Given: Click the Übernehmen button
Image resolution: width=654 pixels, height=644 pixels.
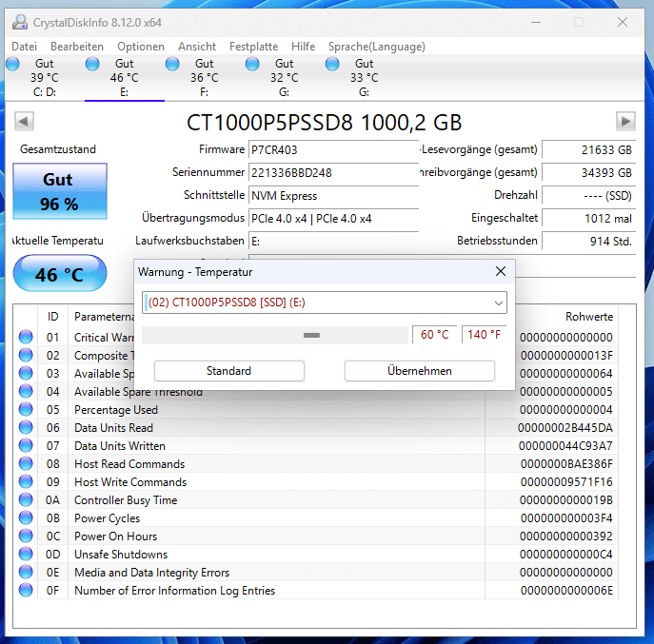Looking at the screenshot, I should click(x=420, y=371).
